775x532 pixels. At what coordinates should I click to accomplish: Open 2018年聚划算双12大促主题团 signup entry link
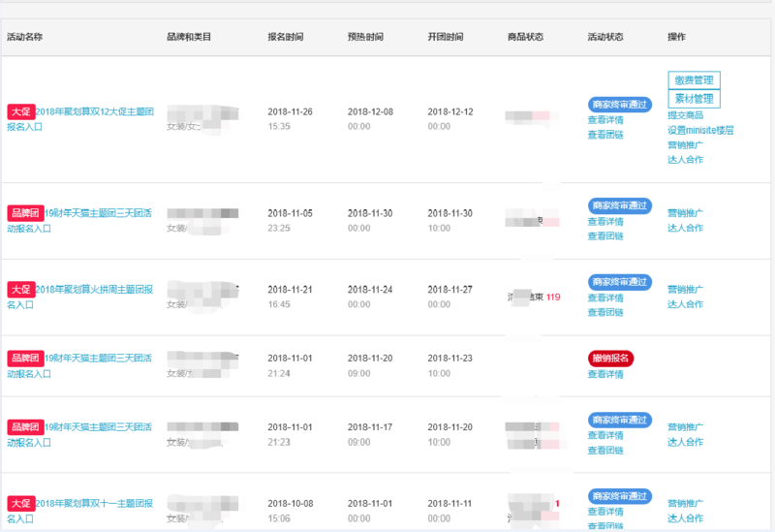80,119
